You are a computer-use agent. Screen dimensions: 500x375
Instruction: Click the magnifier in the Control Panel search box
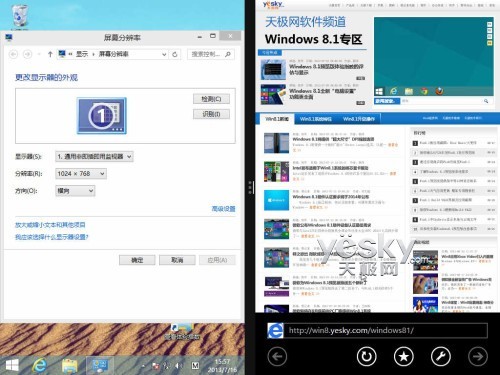coord(228,54)
